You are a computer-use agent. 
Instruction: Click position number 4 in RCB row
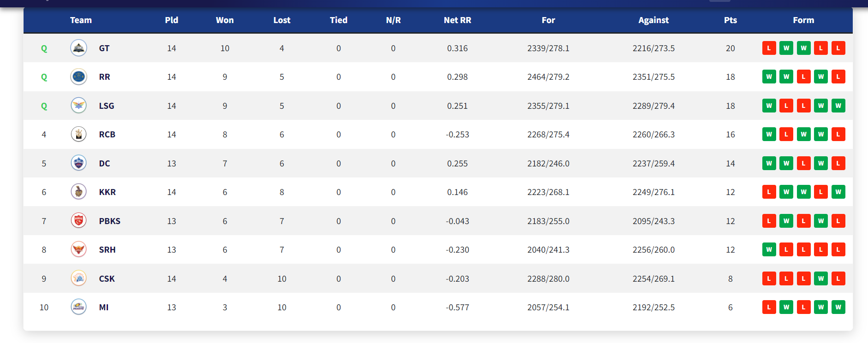pyautogui.click(x=44, y=134)
